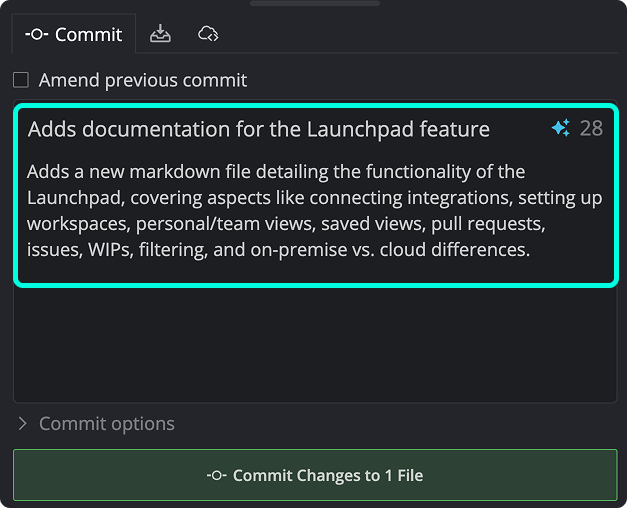
Task: Commit Changes to 1 File
Action: tap(315, 475)
